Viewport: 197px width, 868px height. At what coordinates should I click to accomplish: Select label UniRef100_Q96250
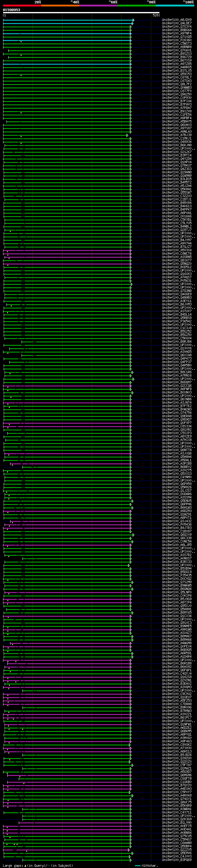point(177,94)
